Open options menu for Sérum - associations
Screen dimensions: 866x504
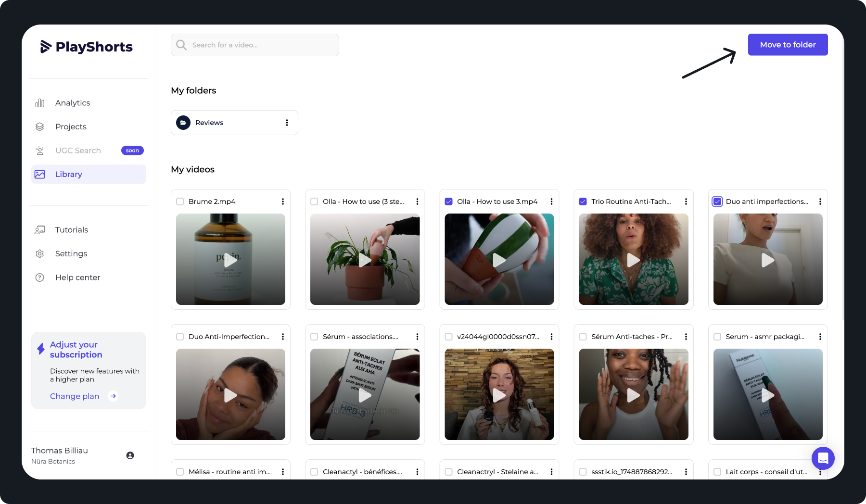417,337
